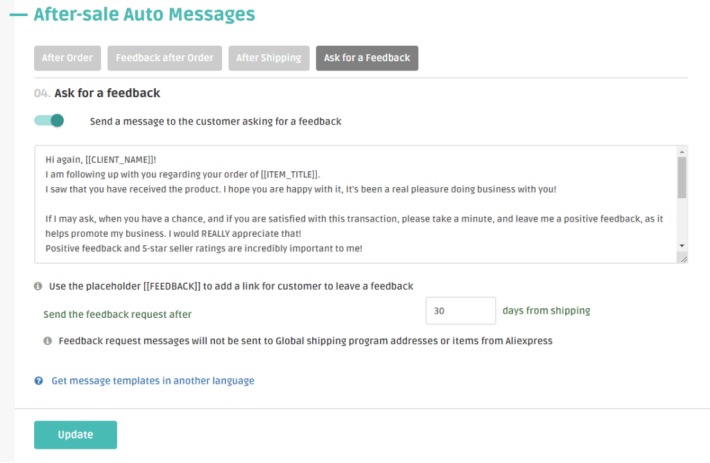Screen dimensions: 710x463
Task: Focus the days from shipping input field
Action: pyautogui.click(x=460, y=311)
